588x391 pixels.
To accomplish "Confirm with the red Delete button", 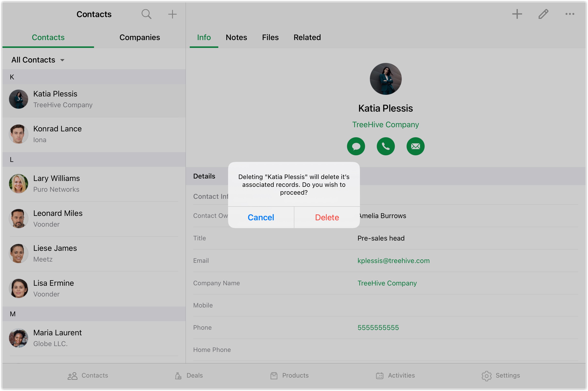I will (327, 217).
